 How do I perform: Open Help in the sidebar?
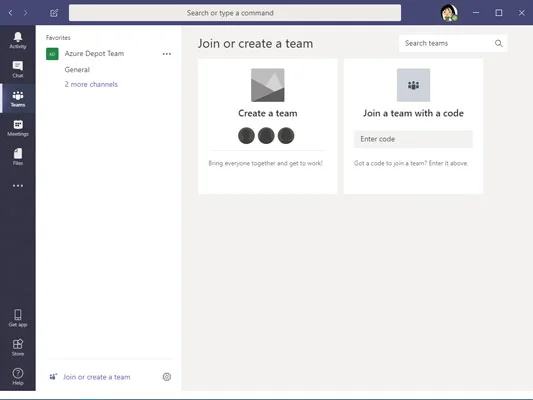(18, 377)
